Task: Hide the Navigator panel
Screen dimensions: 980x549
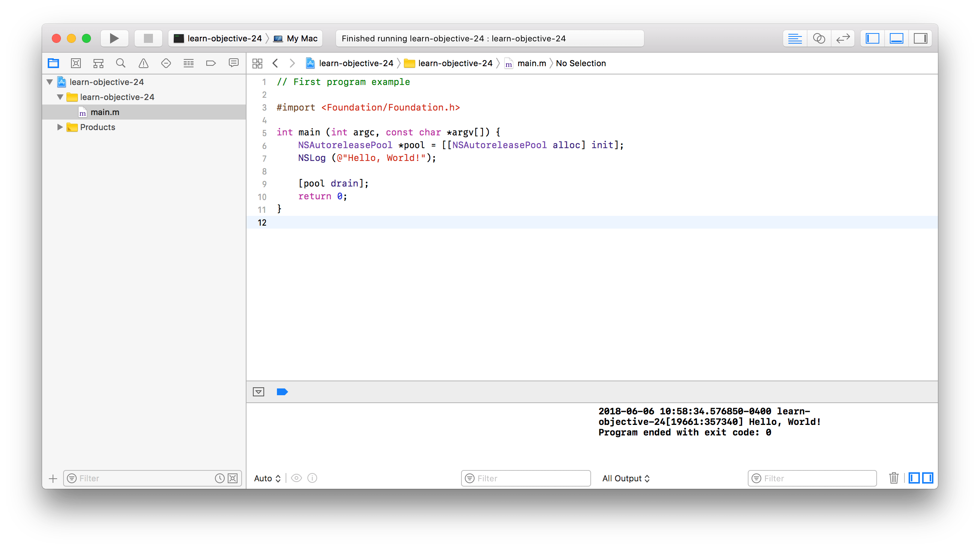Action: 872,38
